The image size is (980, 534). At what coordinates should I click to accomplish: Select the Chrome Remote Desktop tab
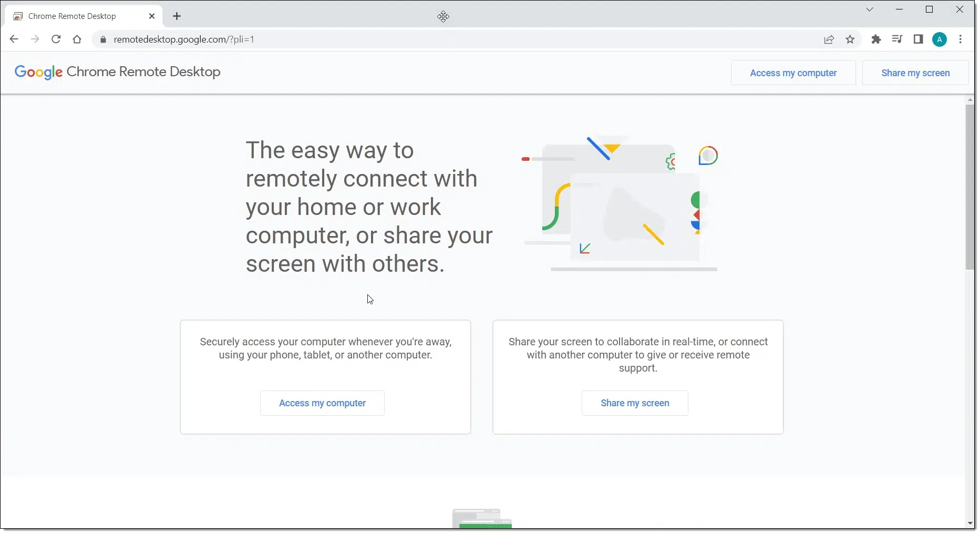[x=84, y=16]
